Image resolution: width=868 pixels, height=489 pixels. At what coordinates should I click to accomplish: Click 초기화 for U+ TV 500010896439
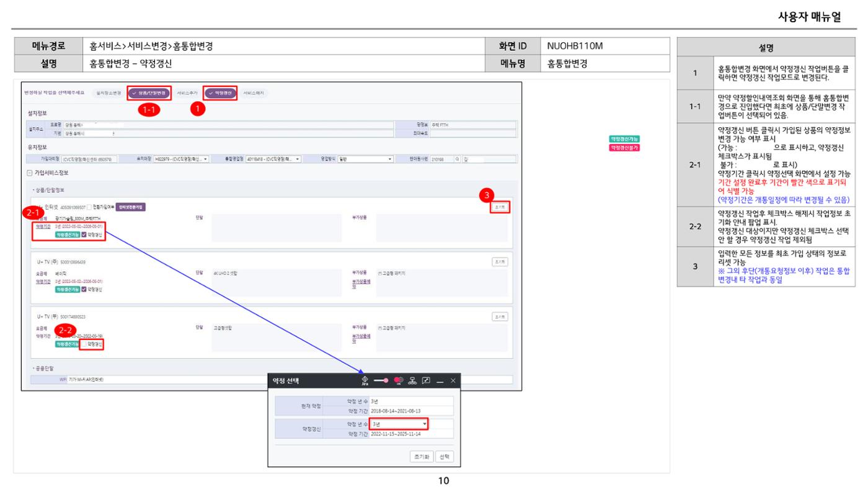[x=498, y=262]
